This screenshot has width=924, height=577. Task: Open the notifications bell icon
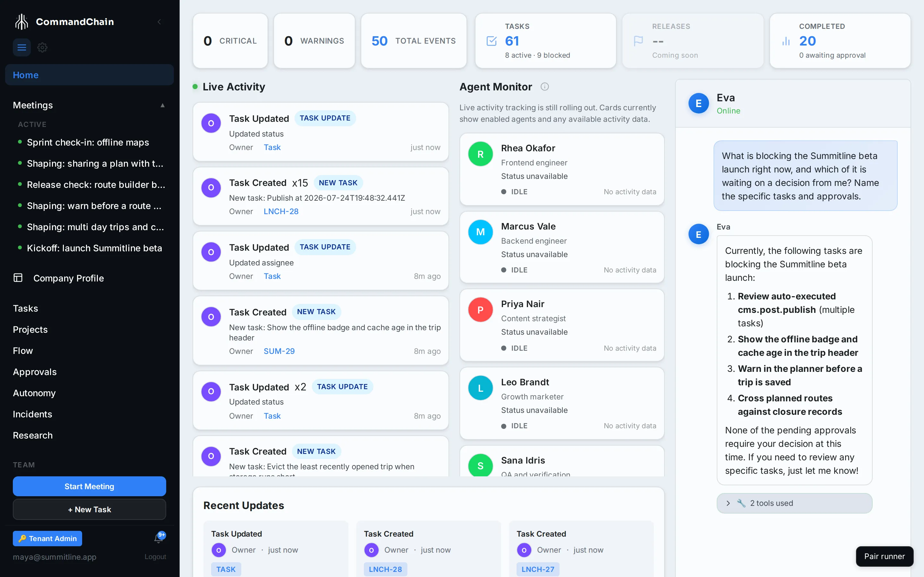[x=159, y=538]
